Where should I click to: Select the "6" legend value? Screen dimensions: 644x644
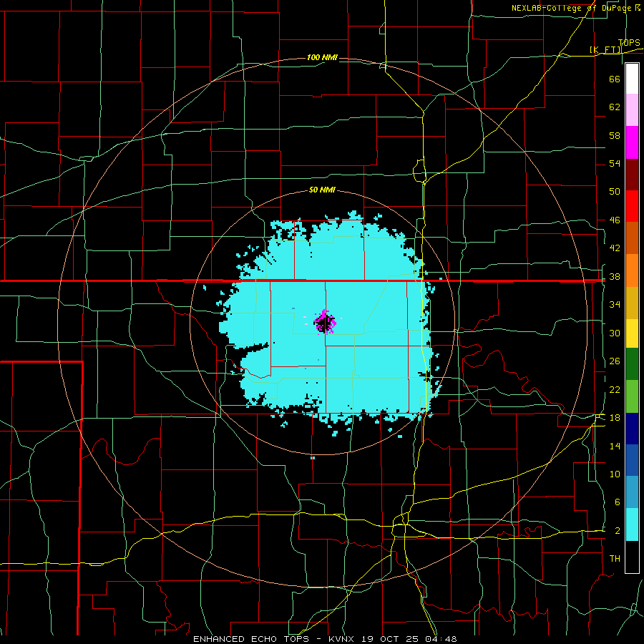click(x=617, y=502)
